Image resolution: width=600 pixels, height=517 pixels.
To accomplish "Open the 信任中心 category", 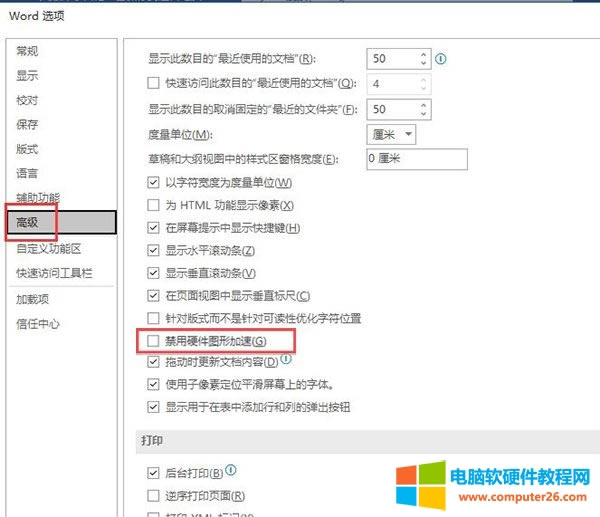I will pyautogui.click(x=38, y=324).
